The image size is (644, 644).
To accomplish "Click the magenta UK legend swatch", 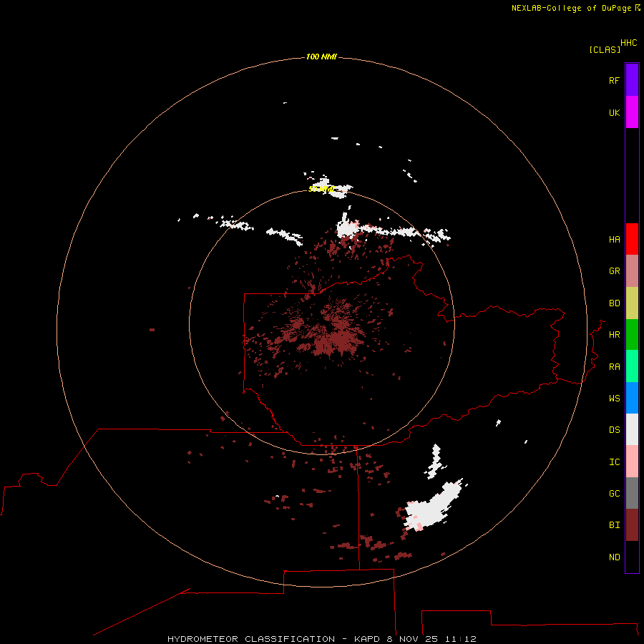I will [x=632, y=112].
